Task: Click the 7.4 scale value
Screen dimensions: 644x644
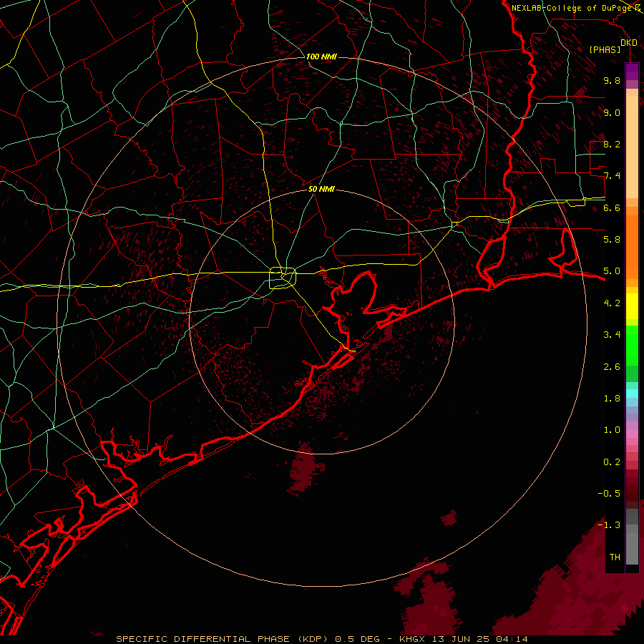Action: tap(612, 176)
